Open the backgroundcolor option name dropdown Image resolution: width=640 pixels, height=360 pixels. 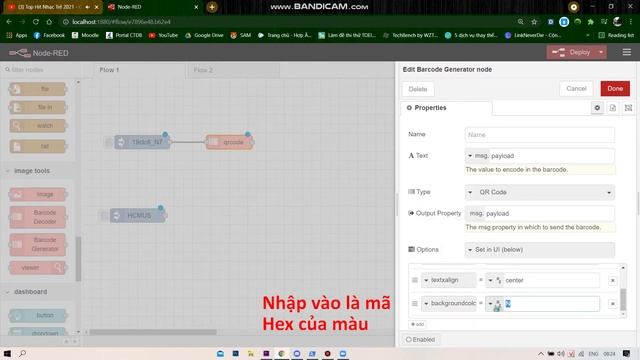(448, 304)
